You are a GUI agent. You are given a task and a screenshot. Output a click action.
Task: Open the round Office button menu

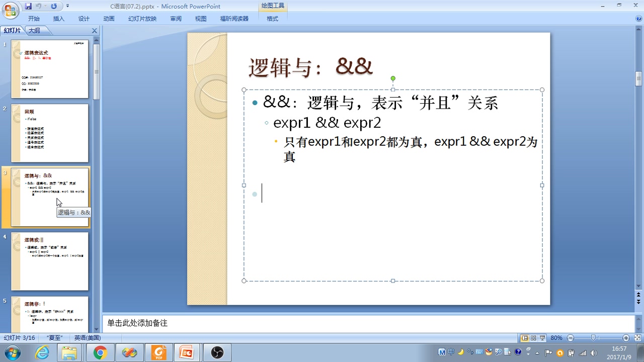tap(10, 10)
